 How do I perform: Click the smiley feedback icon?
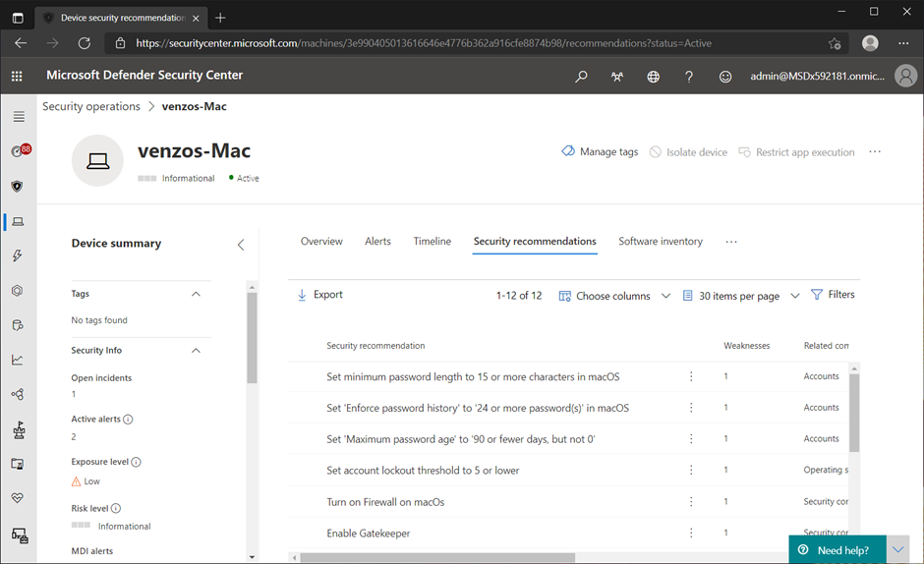point(725,76)
